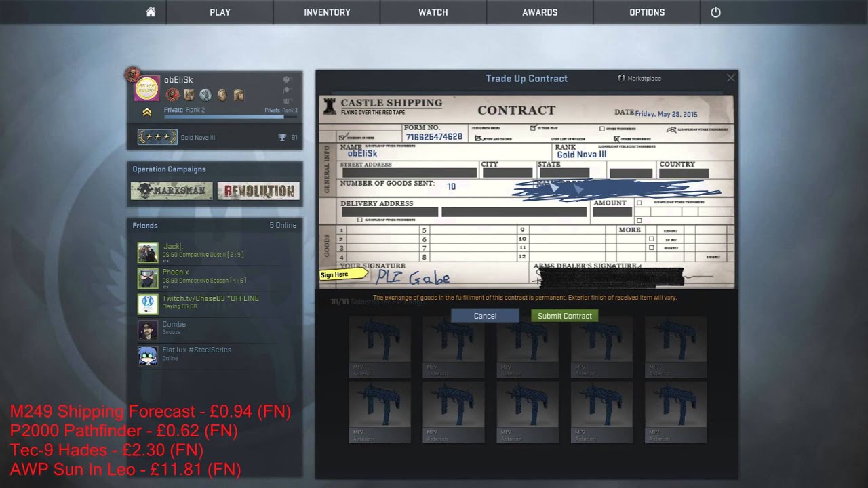868x488 pixels.
Task: Go to the home screen icon
Action: point(151,12)
